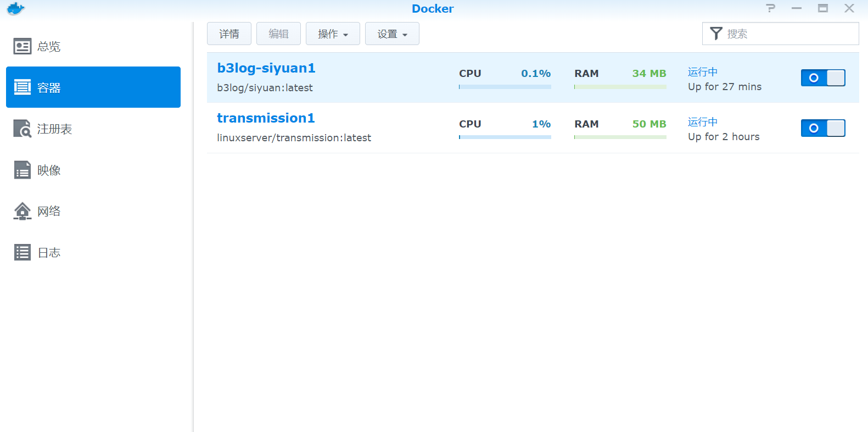Open the 总览 overview icon in sidebar

pos(23,47)
